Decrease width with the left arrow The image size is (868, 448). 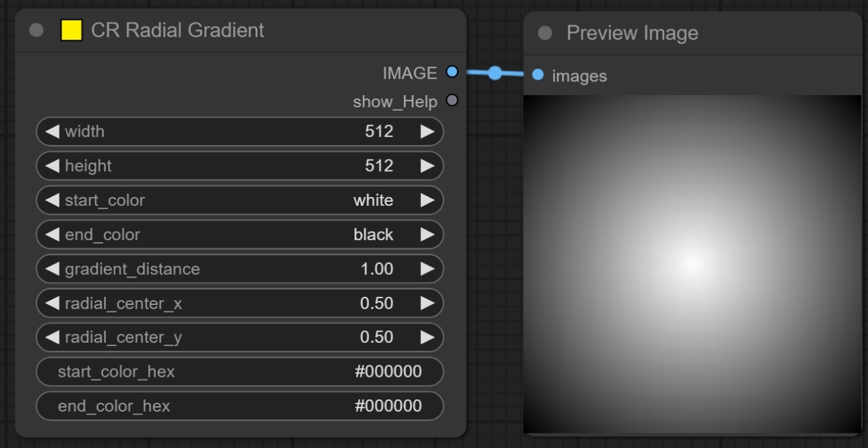pyautogui.click(x=52, y=131)
